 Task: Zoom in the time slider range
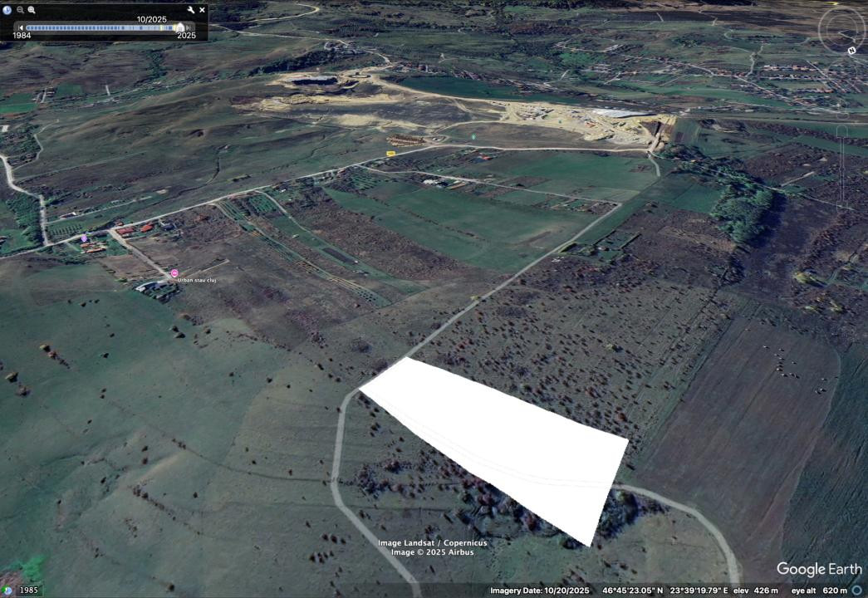(32, 10)
